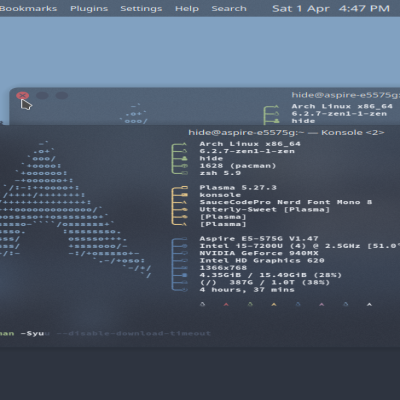Click the 'zsh 5.9' text

[220, 173]
